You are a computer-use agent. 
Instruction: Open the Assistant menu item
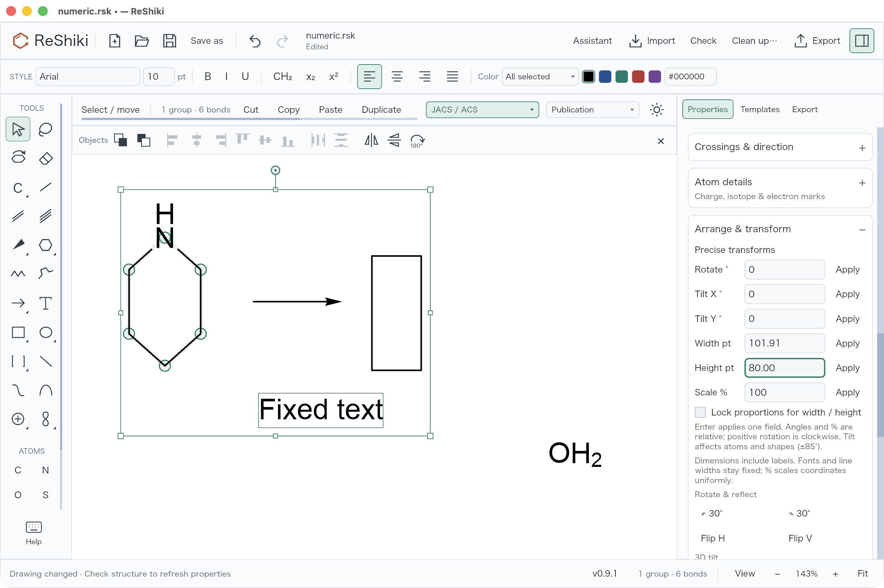tap(592, 40)
